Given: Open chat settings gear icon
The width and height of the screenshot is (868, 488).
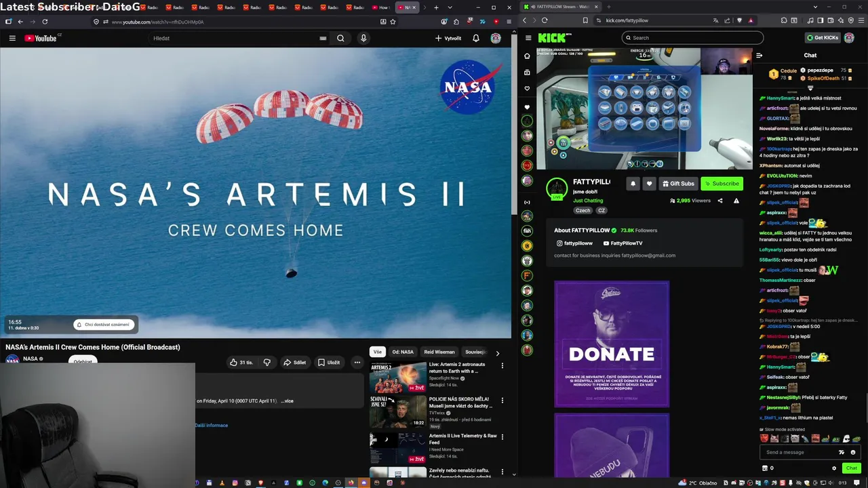Looking at the screenshot, I should point(834,468).
